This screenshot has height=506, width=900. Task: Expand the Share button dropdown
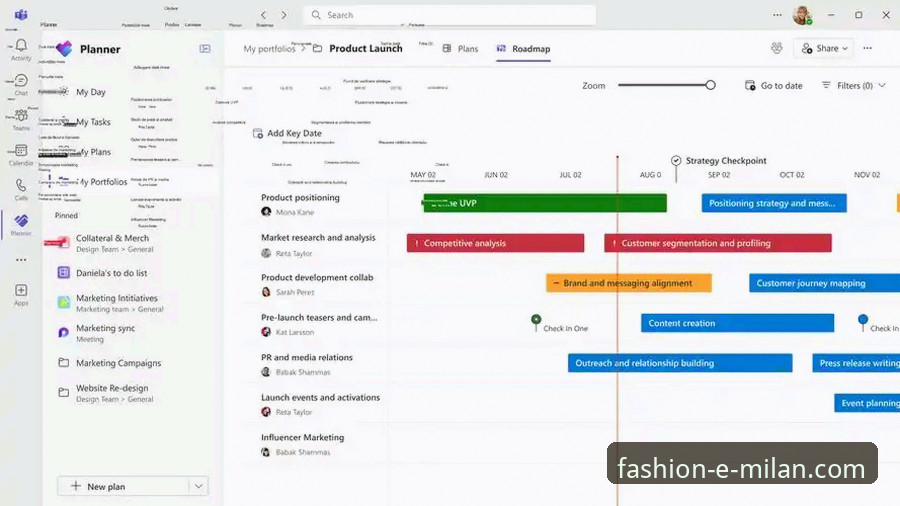click(x=845, y=48)
